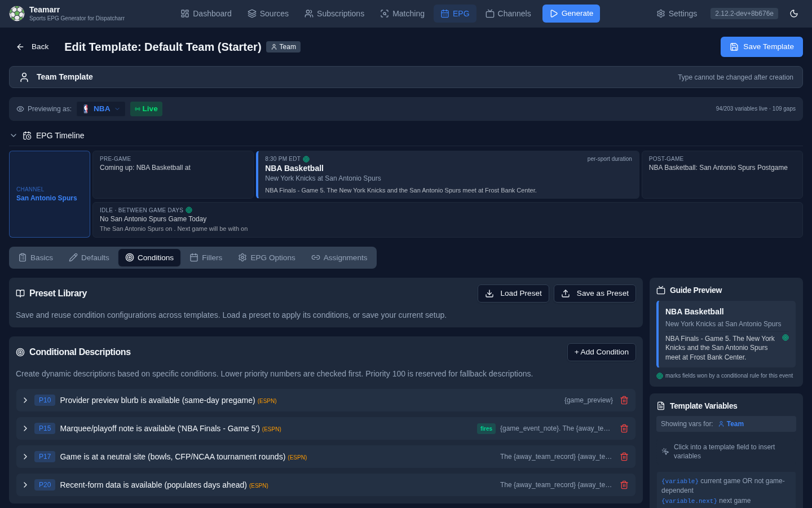
Task: Open the Channels page
Action: (x=508, y=14)
